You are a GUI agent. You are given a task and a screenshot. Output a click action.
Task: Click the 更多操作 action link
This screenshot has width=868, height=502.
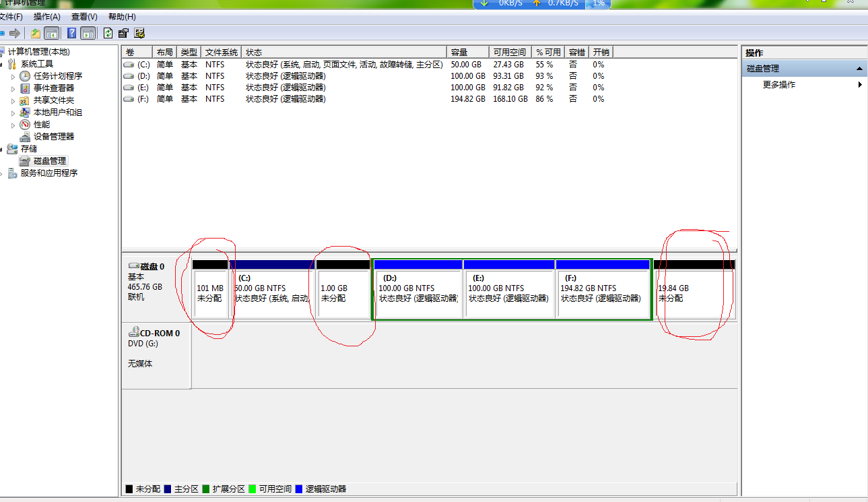[x=779, y=85]
